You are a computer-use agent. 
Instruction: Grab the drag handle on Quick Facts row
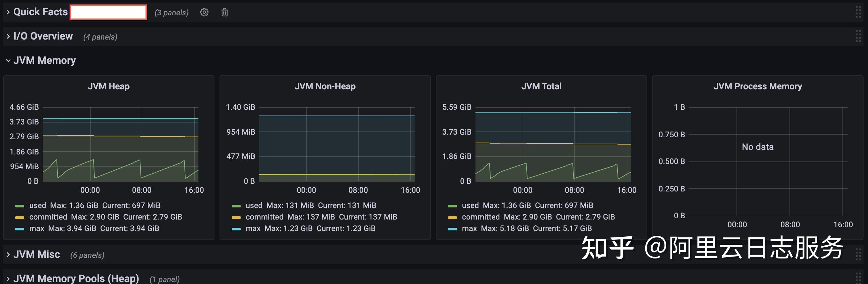pyautogui.click(x=858, y=12)
